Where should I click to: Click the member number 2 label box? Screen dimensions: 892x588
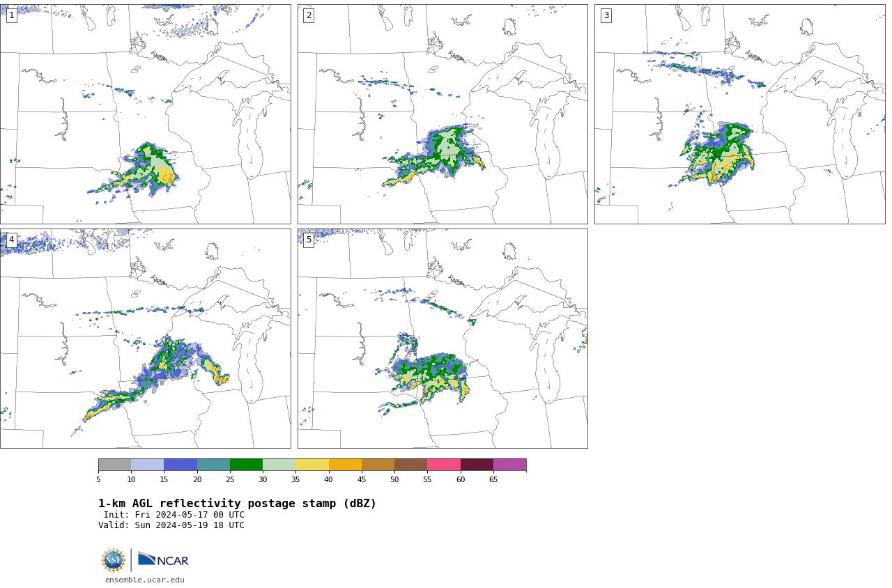pyautogui.click(x=309, y=15)
